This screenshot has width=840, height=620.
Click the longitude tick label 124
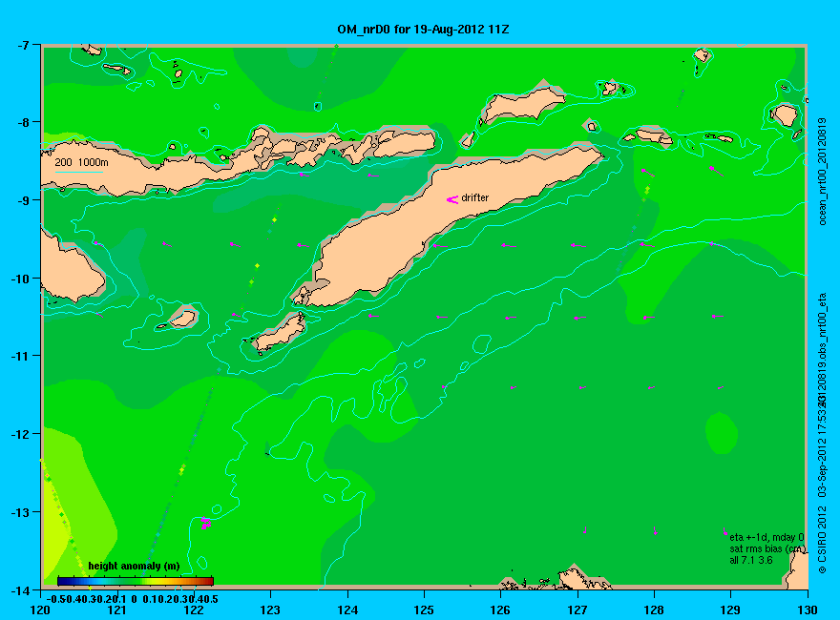pyautogui.click(x=347, y=610)
